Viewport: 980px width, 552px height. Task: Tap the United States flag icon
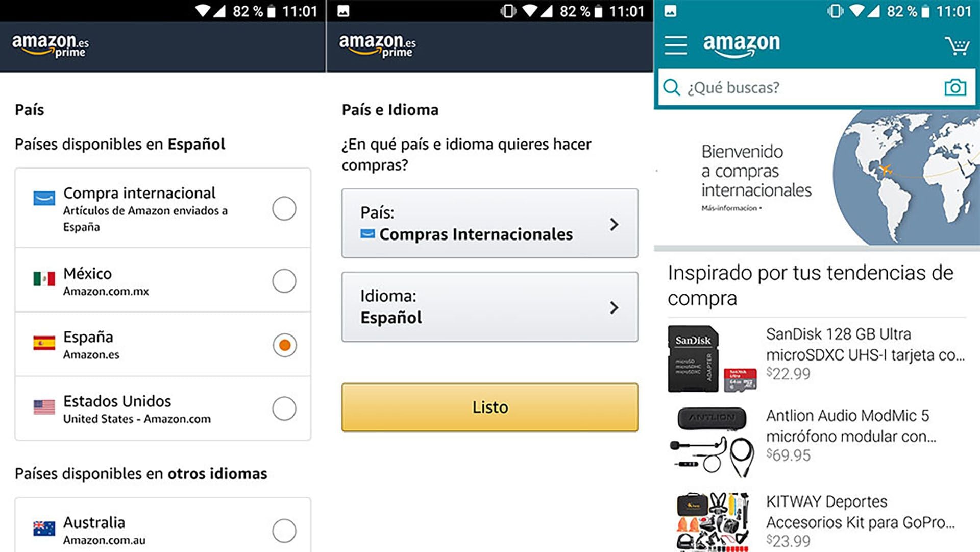click(x=44, y=407)
